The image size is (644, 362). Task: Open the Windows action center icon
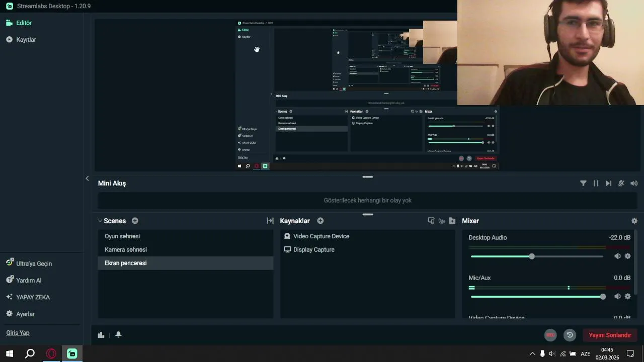(x=630, y=354)
